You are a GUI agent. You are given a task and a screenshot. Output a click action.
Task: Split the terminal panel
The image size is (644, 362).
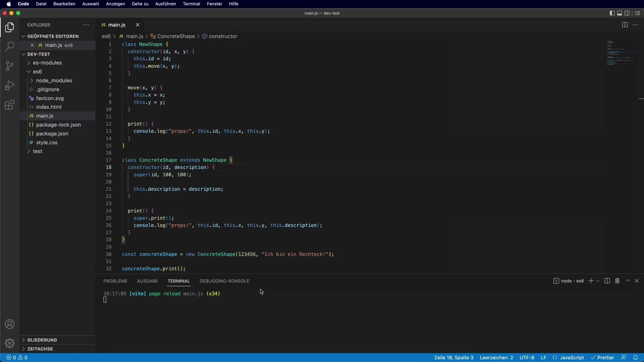[607, 281]
